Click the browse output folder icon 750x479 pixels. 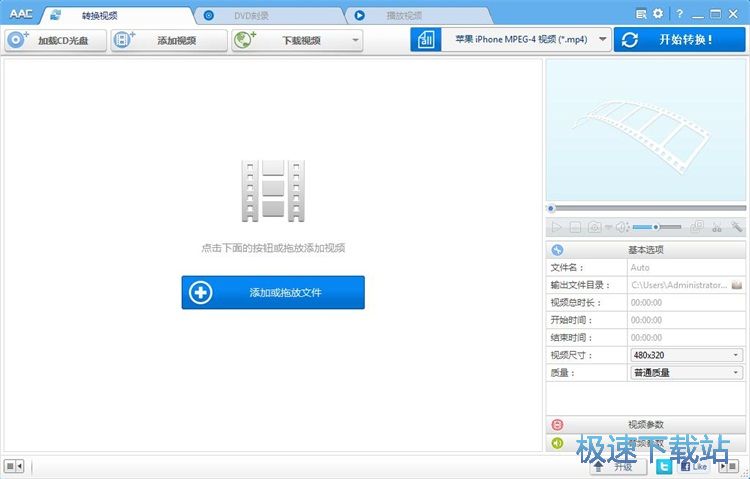tap(737, 285)
